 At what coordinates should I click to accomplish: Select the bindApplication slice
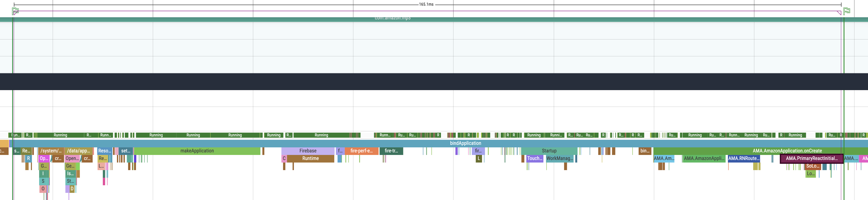[465, 143]
